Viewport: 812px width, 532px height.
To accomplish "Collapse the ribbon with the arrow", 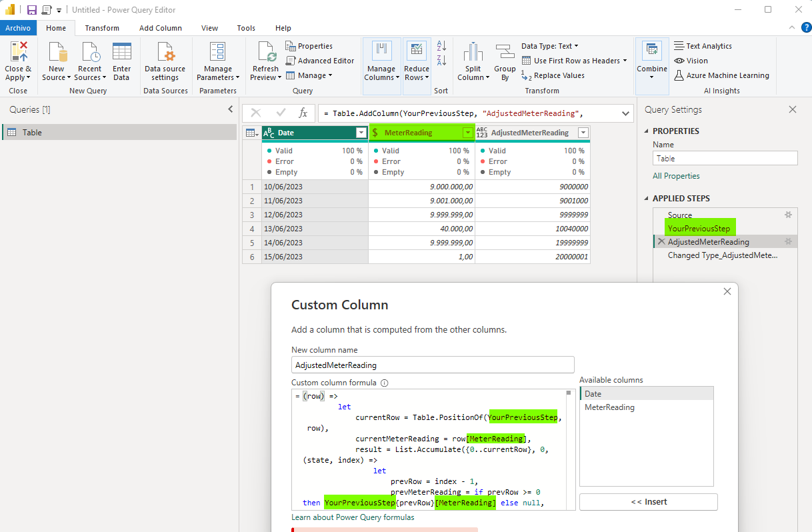I will 791,28.
